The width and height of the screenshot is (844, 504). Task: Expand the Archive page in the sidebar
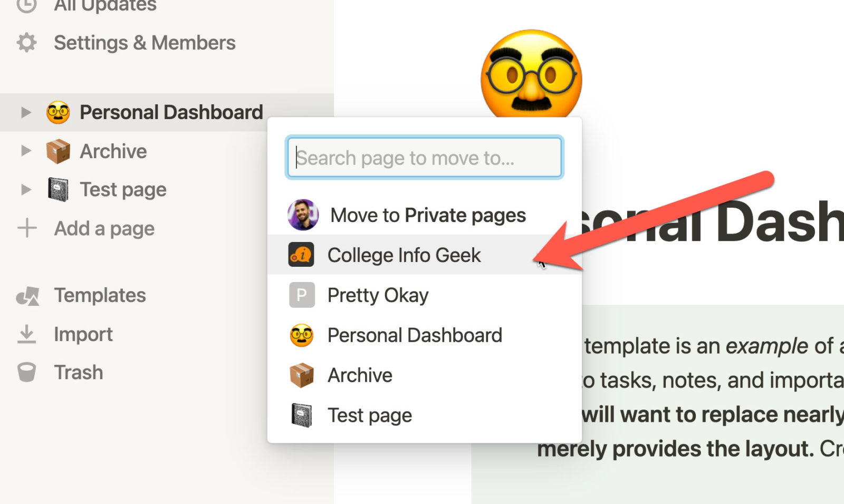(25, 151)
